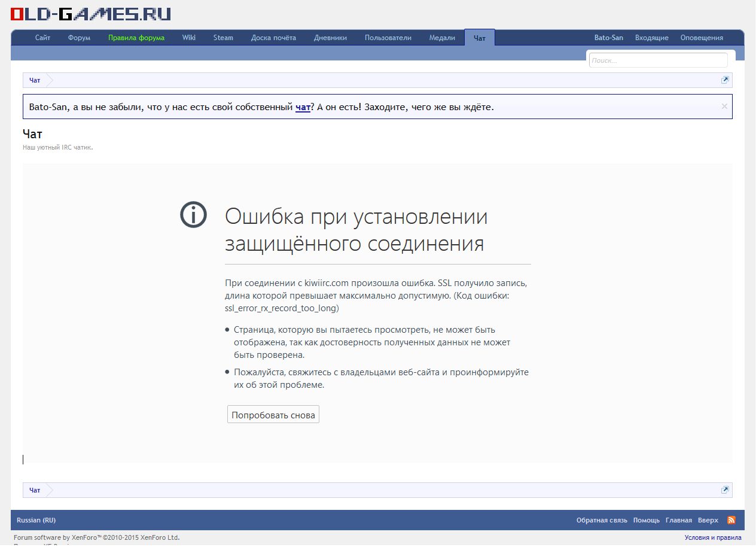Open the Обратная связь footer link
756x547 pixels.
[x=602, y=520]
